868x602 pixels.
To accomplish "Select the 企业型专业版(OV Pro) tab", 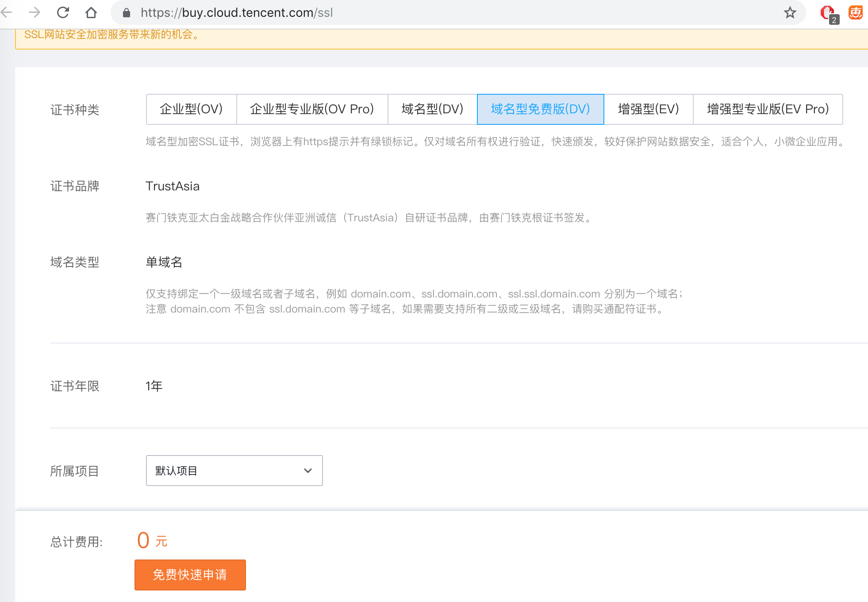I will 312,109.
